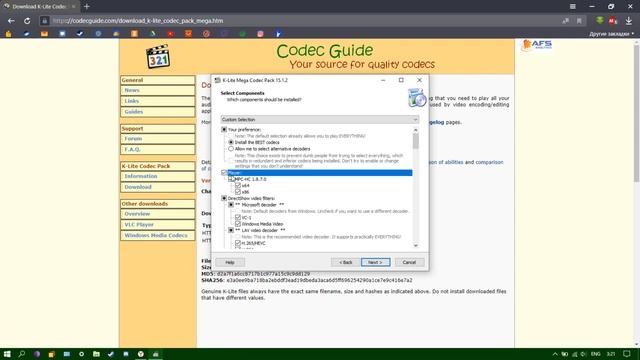Toggle the LAV video decoder checkbox
640x360 pixels.
pos(231,230)
